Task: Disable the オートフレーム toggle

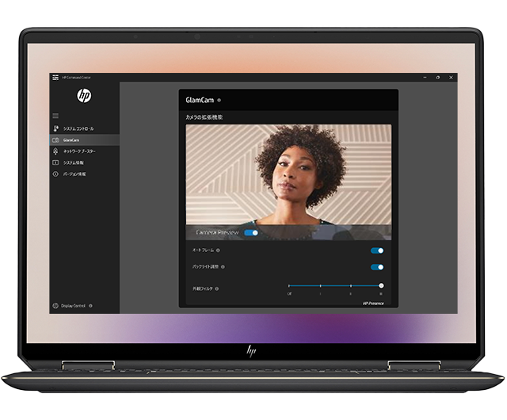Action: [377, 250]
